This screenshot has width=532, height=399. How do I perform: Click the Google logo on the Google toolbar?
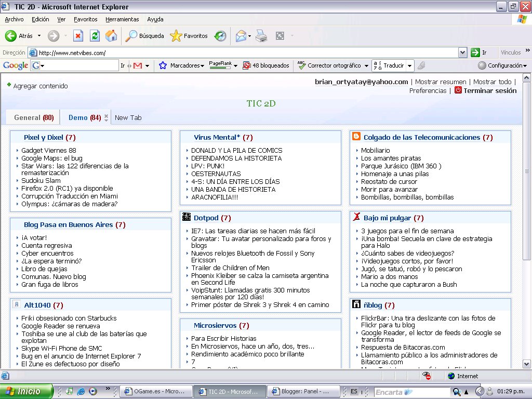click(x=16, y=65)
